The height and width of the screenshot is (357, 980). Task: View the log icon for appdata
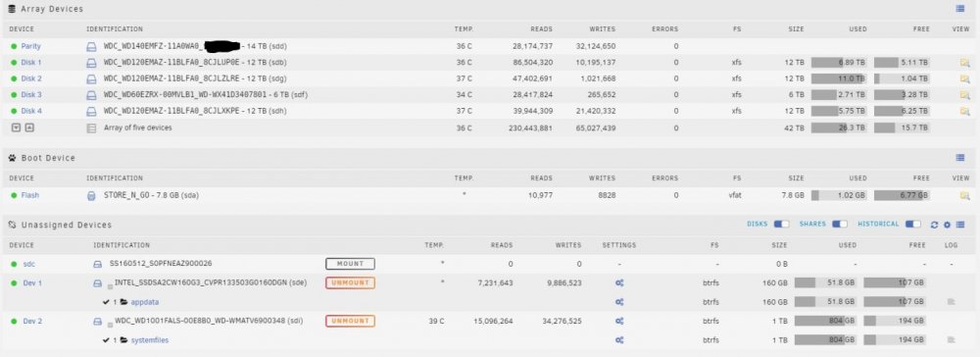click(952, 302)
